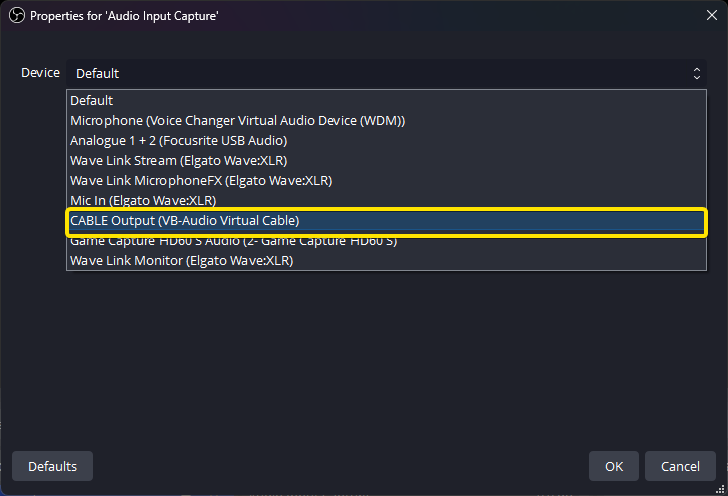Click the OBS logo in title bar
The image size is (728, 496).
click(15, 16)
